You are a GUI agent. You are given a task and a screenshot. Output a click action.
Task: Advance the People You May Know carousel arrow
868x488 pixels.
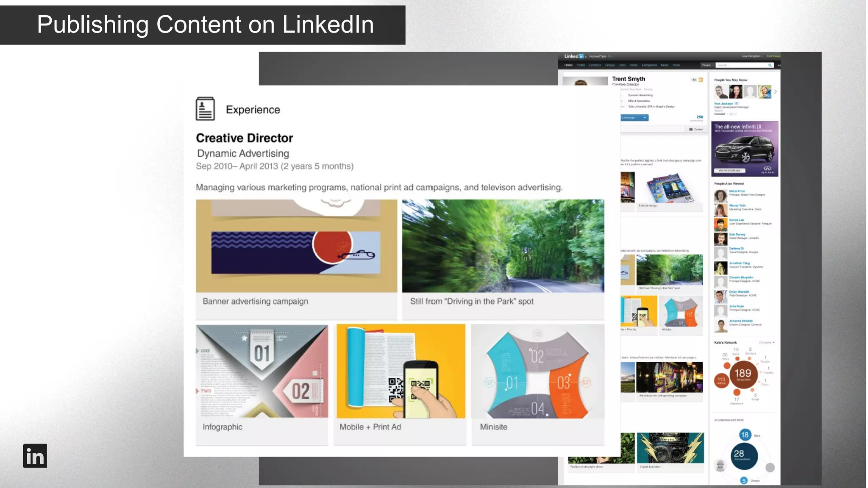[775, 91]
